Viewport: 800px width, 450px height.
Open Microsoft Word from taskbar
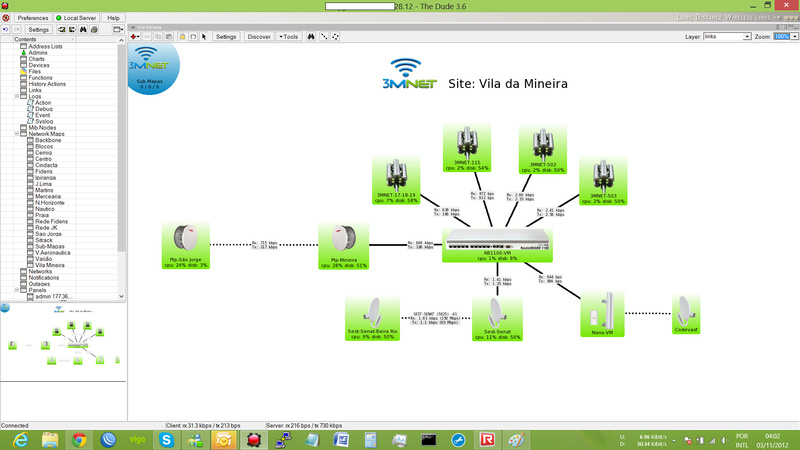click(x=341, y=440)
